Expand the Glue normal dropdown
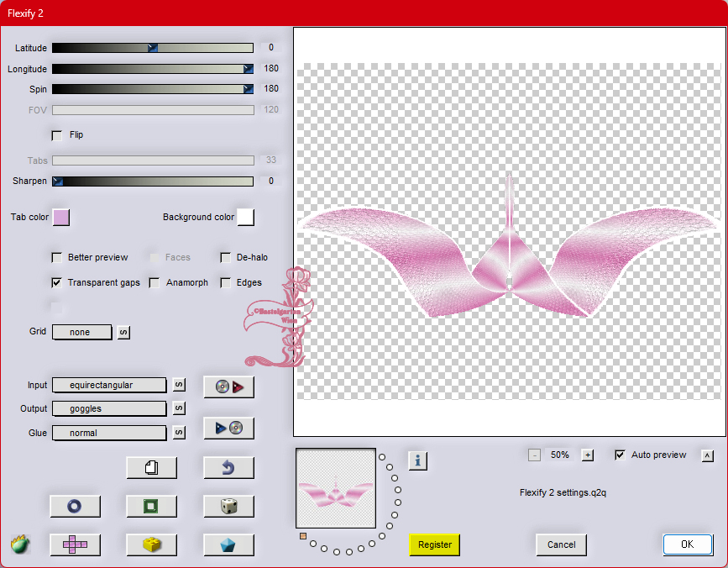728x568 pixels. 109,433
